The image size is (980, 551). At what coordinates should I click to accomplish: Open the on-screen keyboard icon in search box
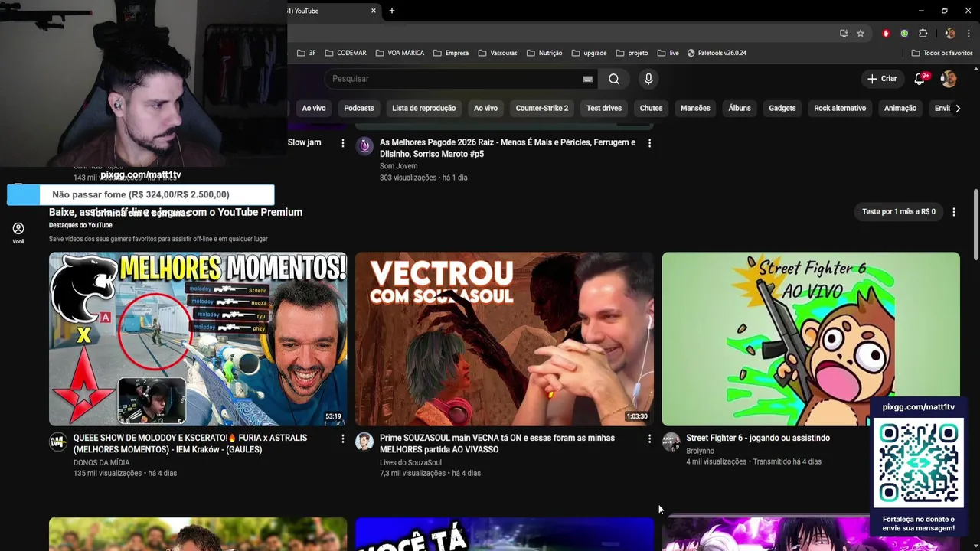tap(587, 79)
